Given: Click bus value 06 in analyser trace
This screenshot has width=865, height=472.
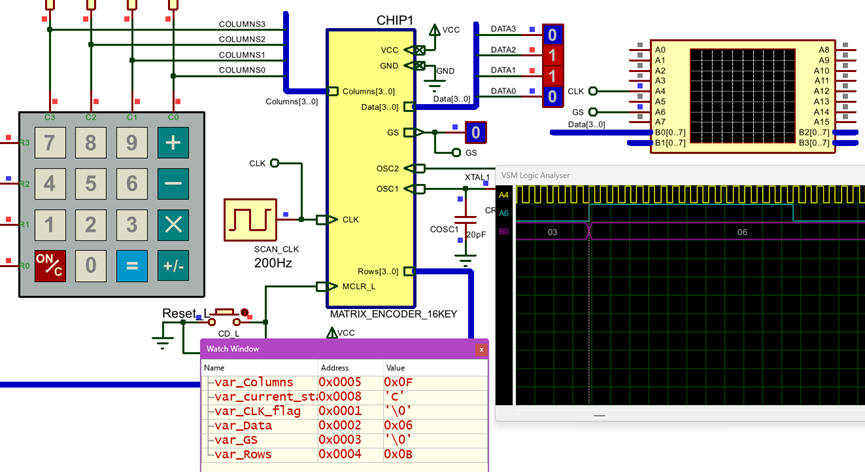Looking at the screenshot, I should click(x=743, y=232).
